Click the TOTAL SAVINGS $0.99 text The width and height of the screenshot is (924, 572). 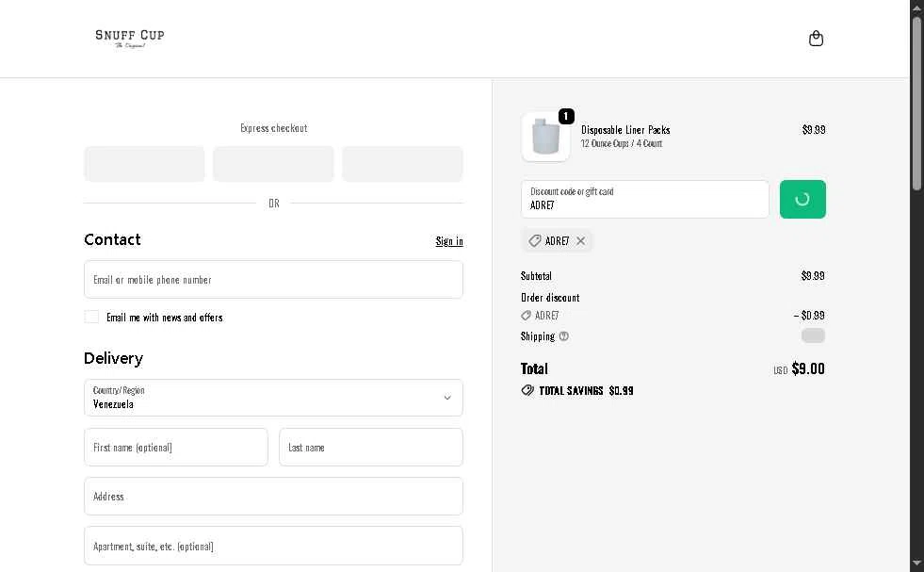pyautogui.click(x=586, y=390)
